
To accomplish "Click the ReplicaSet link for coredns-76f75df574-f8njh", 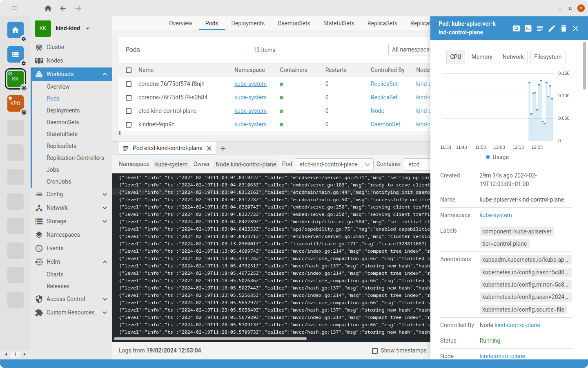I will [384, 84].
